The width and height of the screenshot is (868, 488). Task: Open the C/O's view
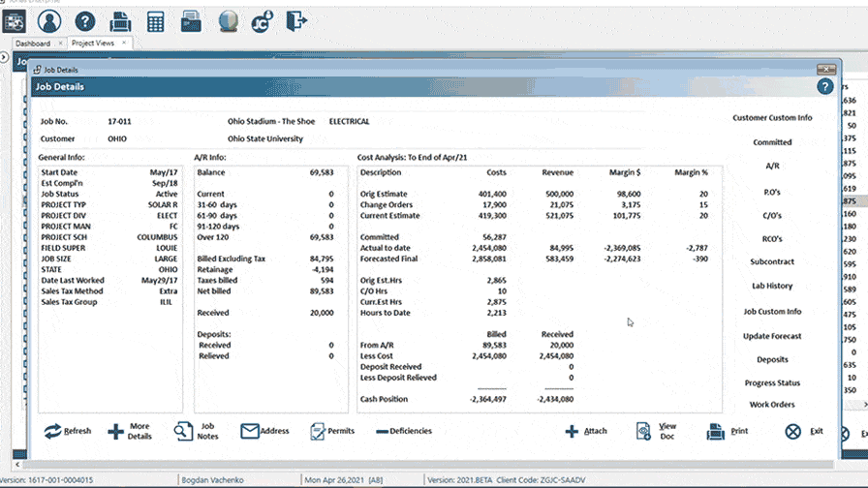772,215
